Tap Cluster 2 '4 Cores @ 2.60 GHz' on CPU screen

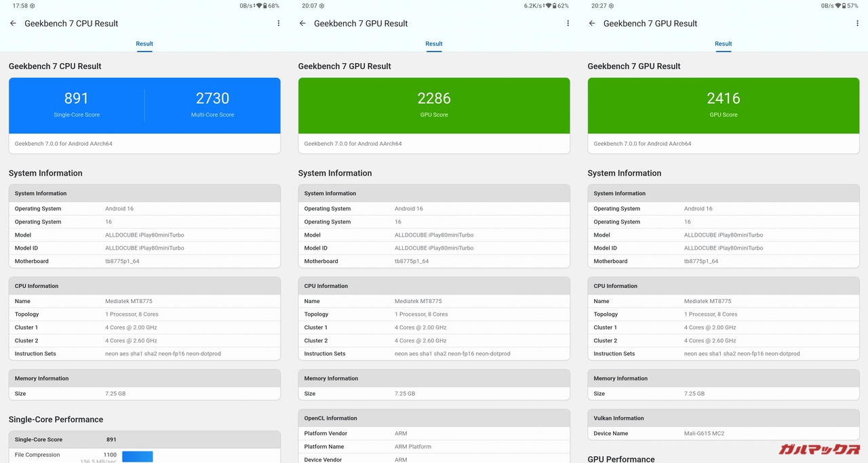point(131,341)
